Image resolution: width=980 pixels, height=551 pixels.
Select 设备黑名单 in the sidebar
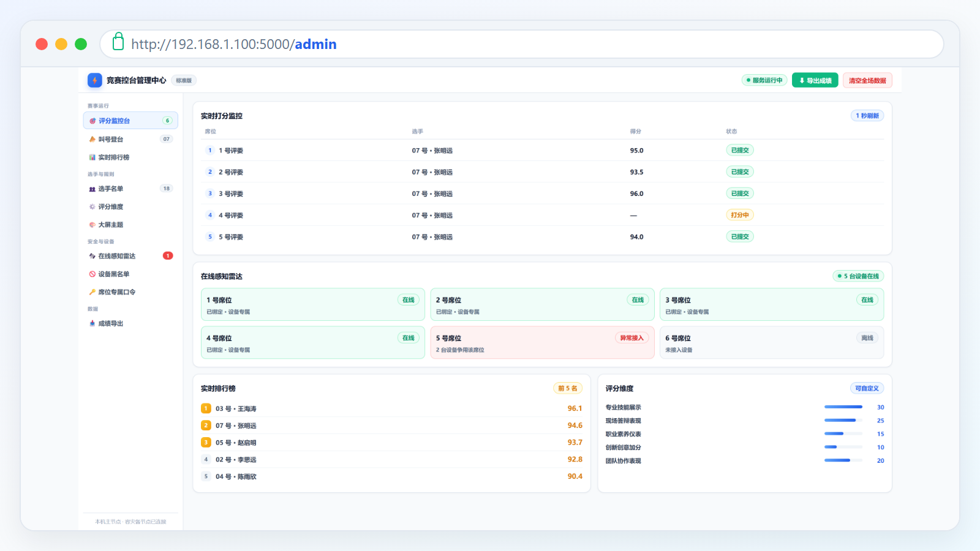click(x=130, y=274)
